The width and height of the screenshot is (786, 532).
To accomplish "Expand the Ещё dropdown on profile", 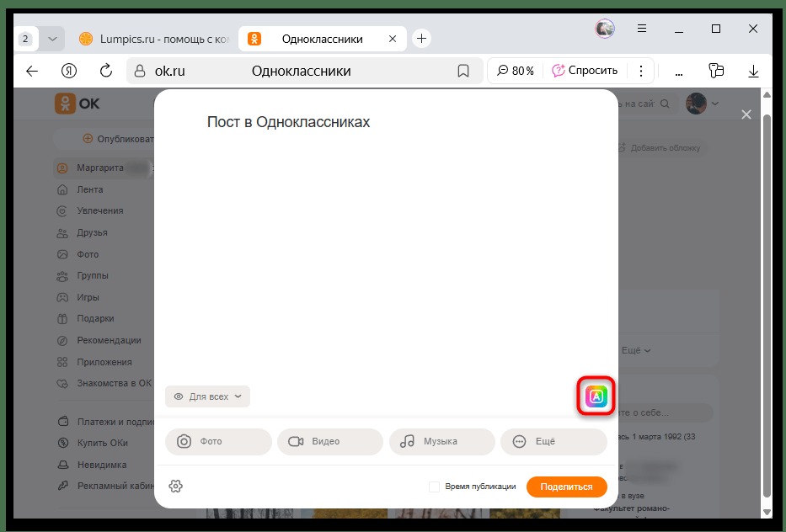I will coord(635,351).
